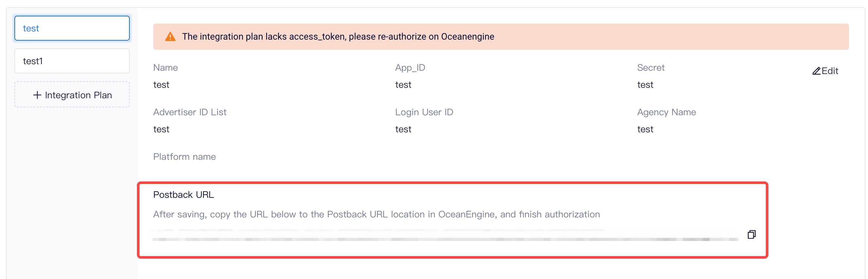Image resolution: width=868 pixels, height=279 pixels.
Task: Click the Agency Name value
Action: [x=645, y=129]
